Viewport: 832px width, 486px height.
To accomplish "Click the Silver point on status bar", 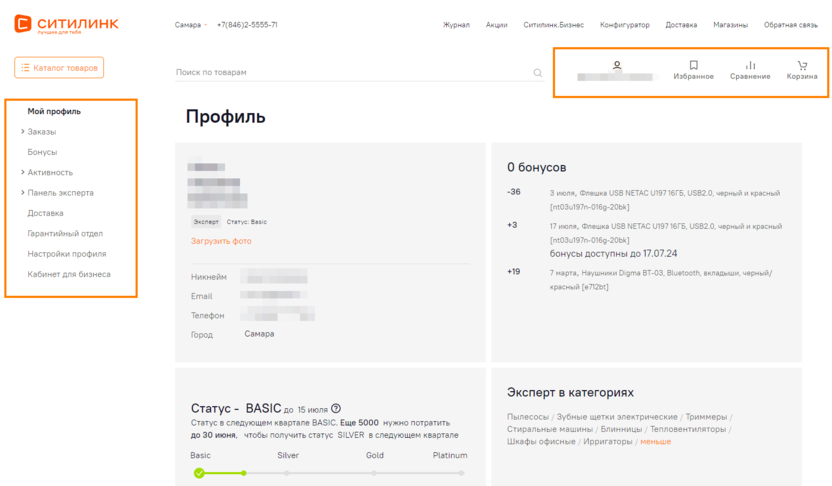I will coord(287,473).
